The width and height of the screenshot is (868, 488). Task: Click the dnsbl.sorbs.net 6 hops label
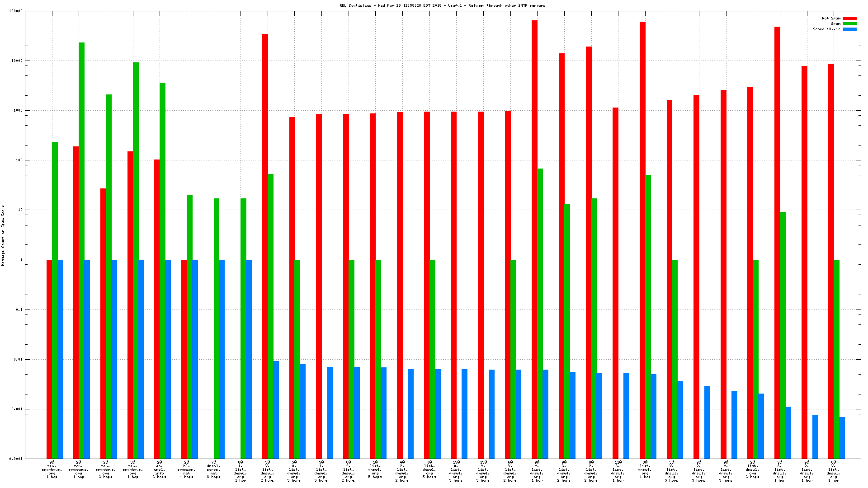pos(213,469)
